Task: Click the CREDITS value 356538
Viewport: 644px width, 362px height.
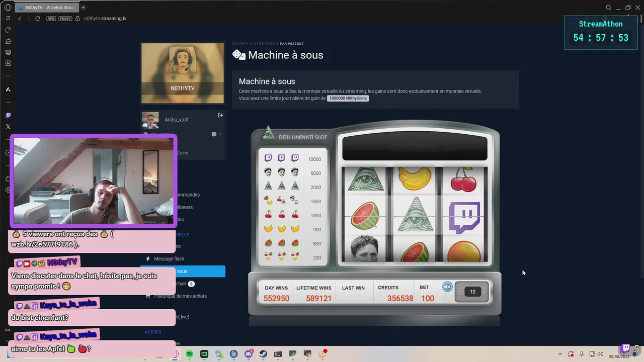Action: [x=400, y=299]
